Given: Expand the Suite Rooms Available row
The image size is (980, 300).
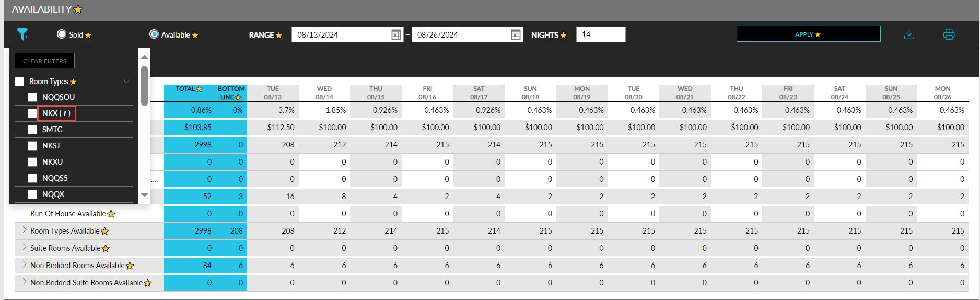Looking at the screenshot, I should (25, 247).
